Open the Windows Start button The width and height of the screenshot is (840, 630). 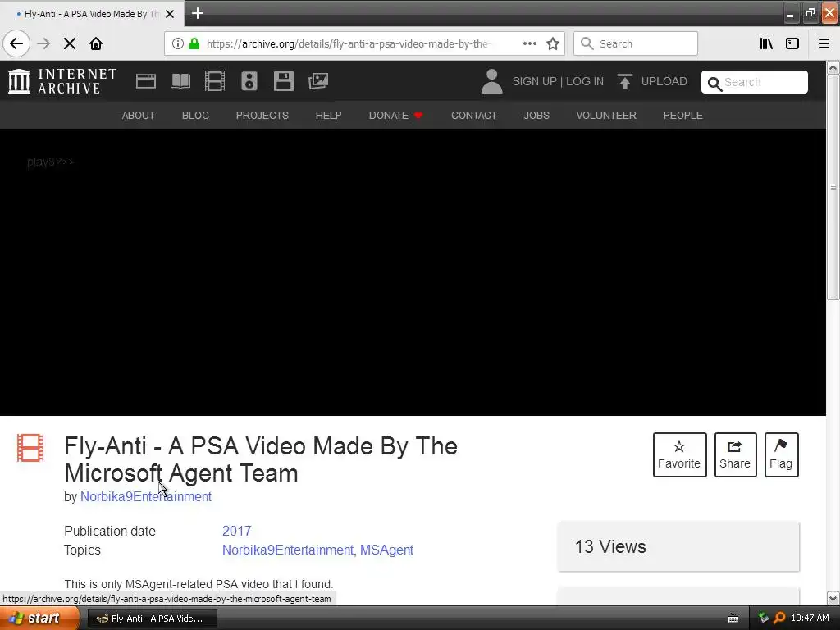[39, 619]
